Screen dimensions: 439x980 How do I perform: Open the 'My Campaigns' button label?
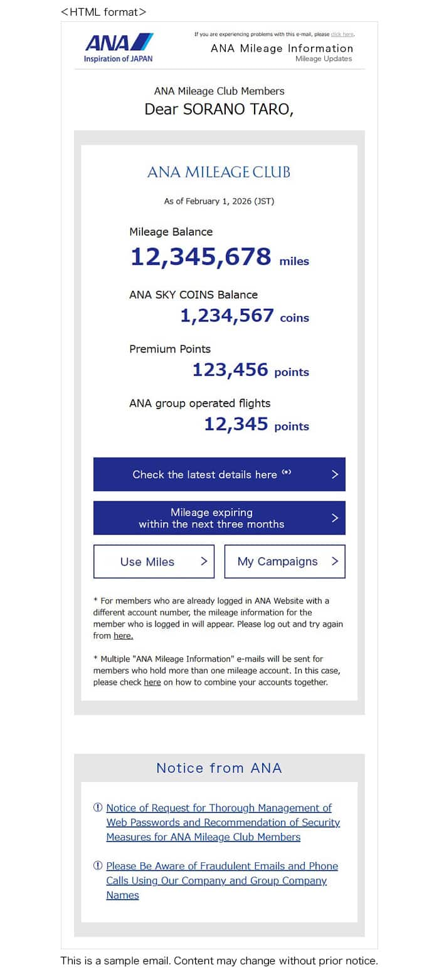[x=277, y=562]
